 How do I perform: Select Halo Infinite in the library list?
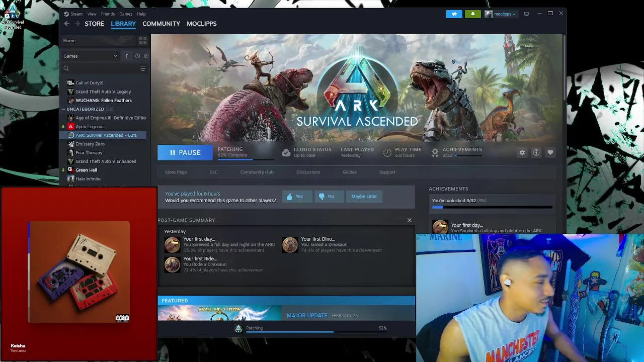(88, 179)
